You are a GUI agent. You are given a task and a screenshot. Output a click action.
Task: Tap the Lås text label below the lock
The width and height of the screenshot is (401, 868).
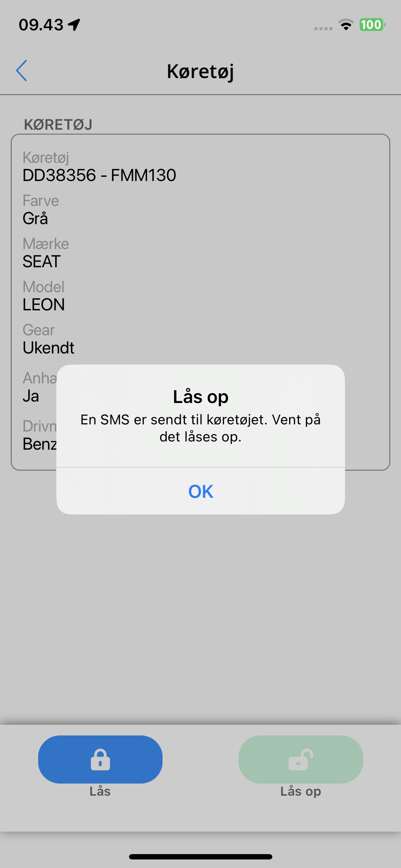pyautogui.click(x=100, y=791)
